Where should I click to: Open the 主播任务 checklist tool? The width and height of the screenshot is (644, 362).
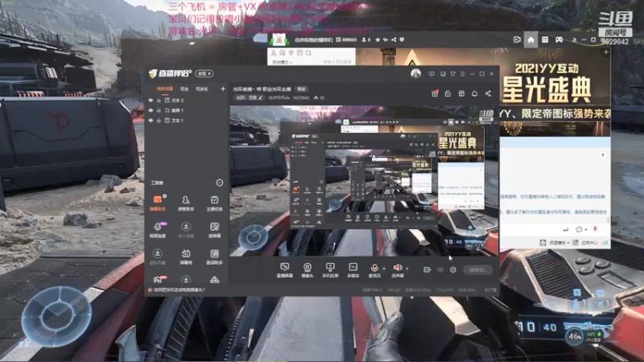214,203
